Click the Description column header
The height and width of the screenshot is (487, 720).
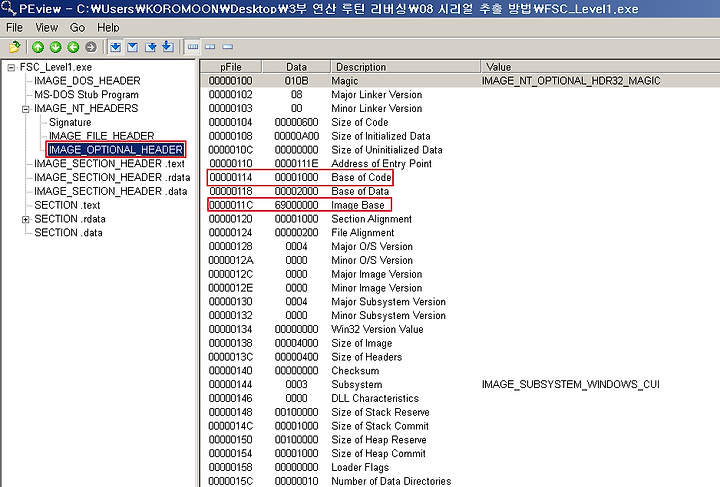click(x=405, y=67)
